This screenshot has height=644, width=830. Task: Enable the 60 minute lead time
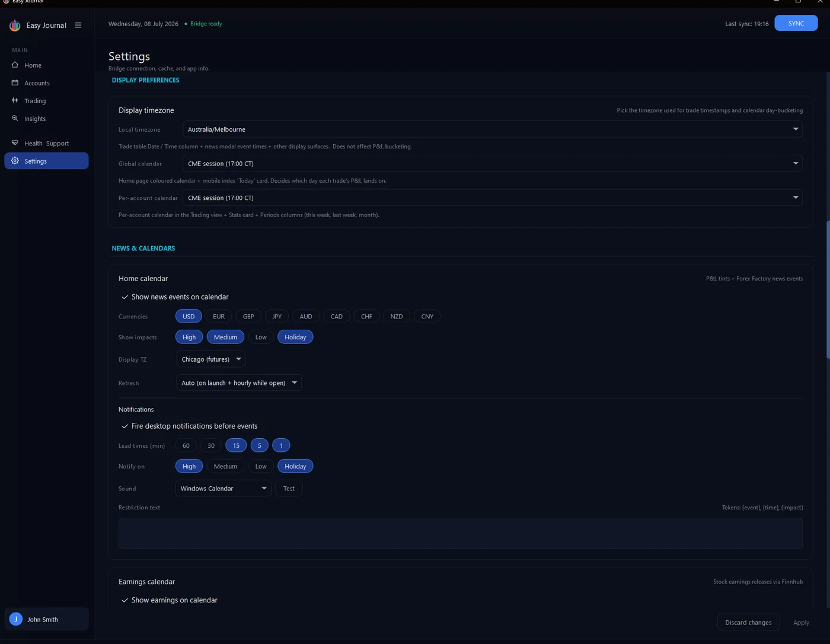186,445
